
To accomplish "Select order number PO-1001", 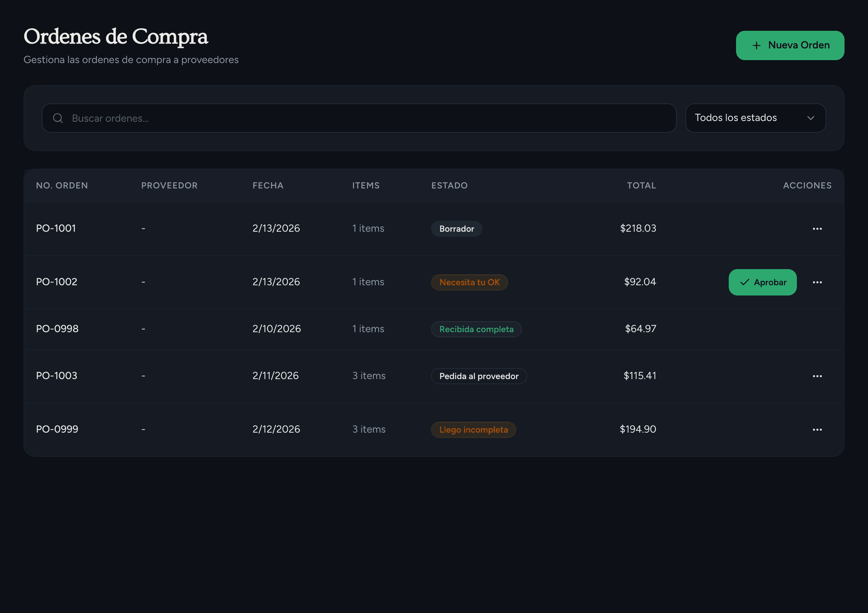I will point(56,228).
